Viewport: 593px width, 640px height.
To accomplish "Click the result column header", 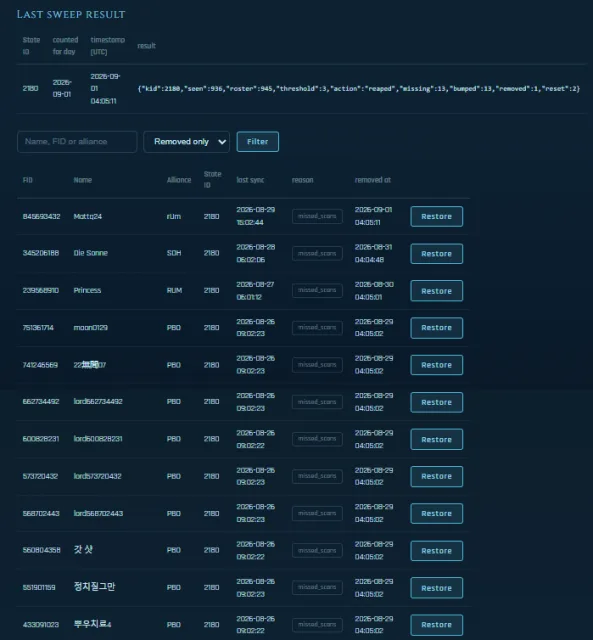I will pos(146,46).
